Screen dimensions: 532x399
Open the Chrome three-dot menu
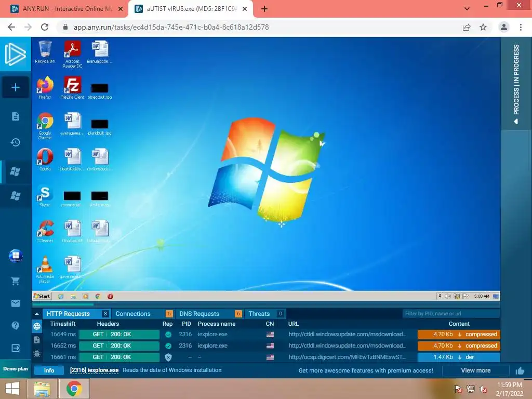pyautogui.click(x=521, y=27)
